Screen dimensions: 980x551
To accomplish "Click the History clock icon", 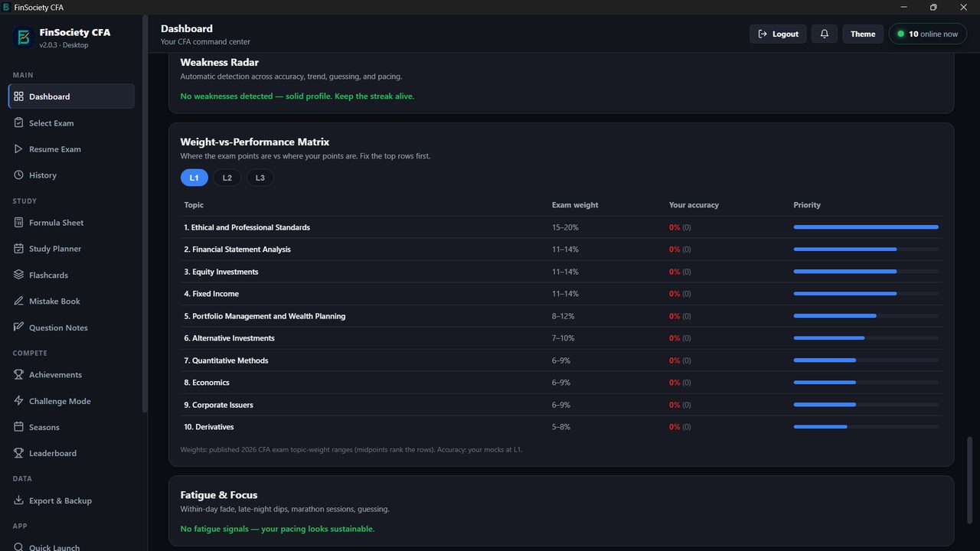I will 19,175.
